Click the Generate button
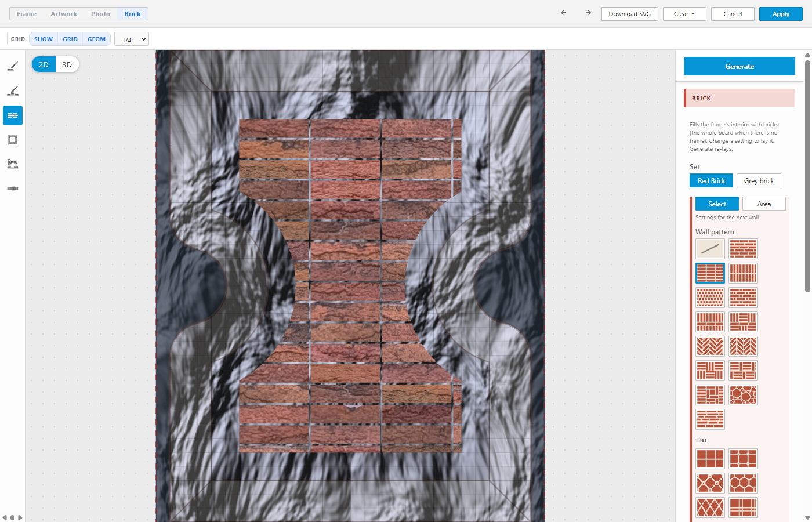This screenshot has width=812, height=522. point(739,66)
